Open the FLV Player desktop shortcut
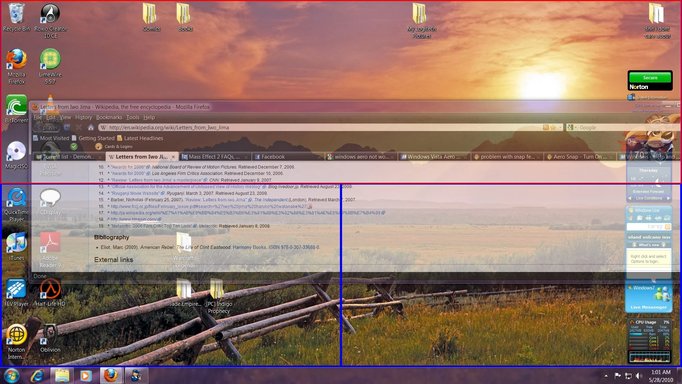This screenshot has height=384, width=682. (x=17, y=293)
